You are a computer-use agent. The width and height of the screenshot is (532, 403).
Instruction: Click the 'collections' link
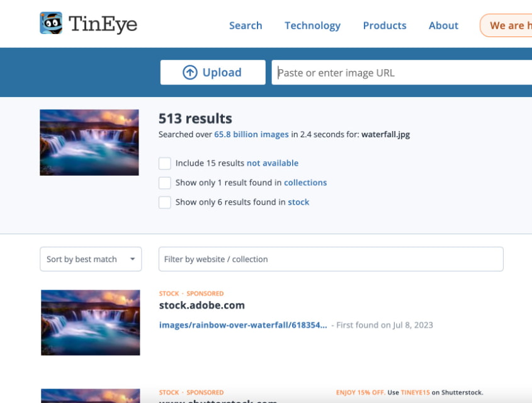(305, 183)
